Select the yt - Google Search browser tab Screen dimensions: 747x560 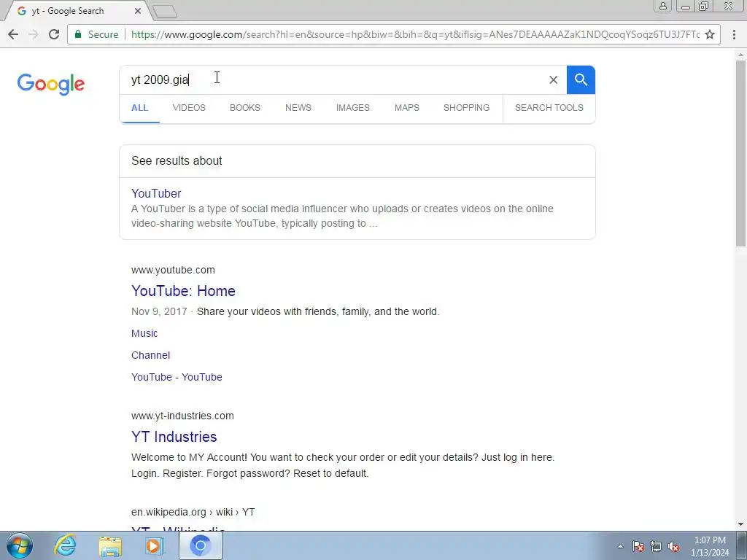point(76,11)
